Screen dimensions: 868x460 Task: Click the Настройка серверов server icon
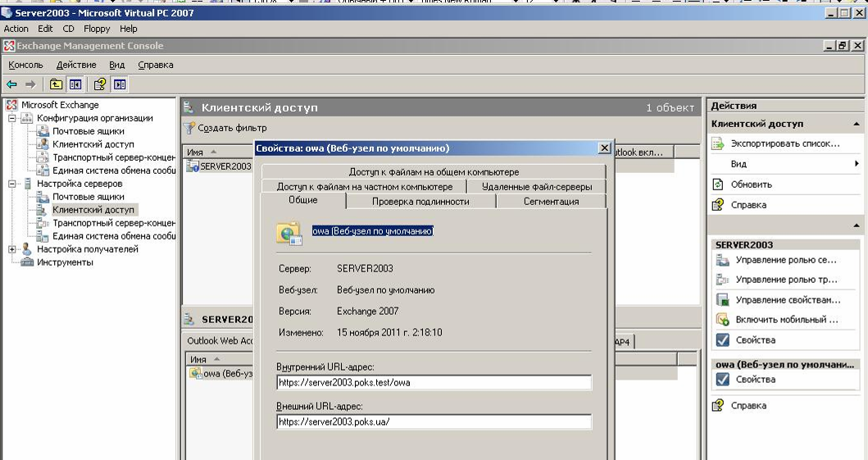point(28,183)
